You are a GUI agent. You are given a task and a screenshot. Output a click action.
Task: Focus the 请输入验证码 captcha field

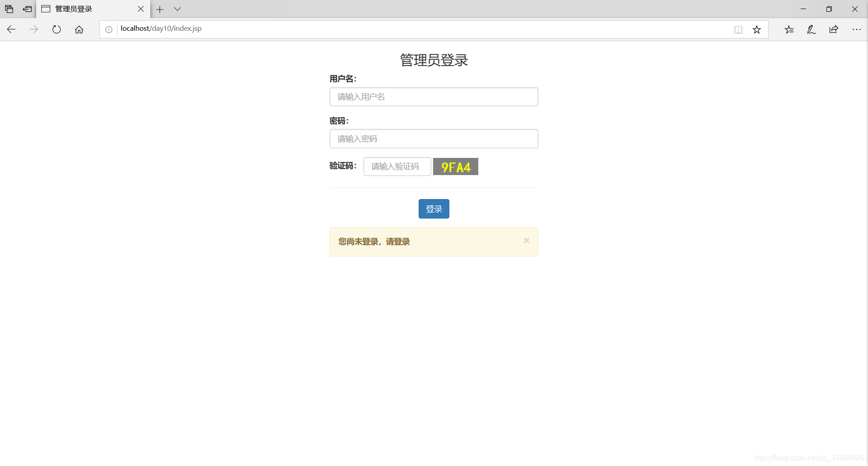click(x=397, y=166)
